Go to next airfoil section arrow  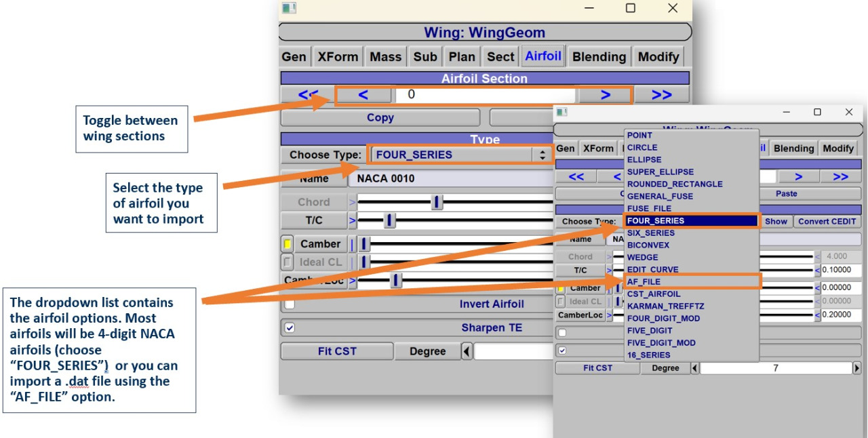click(605, 95)
